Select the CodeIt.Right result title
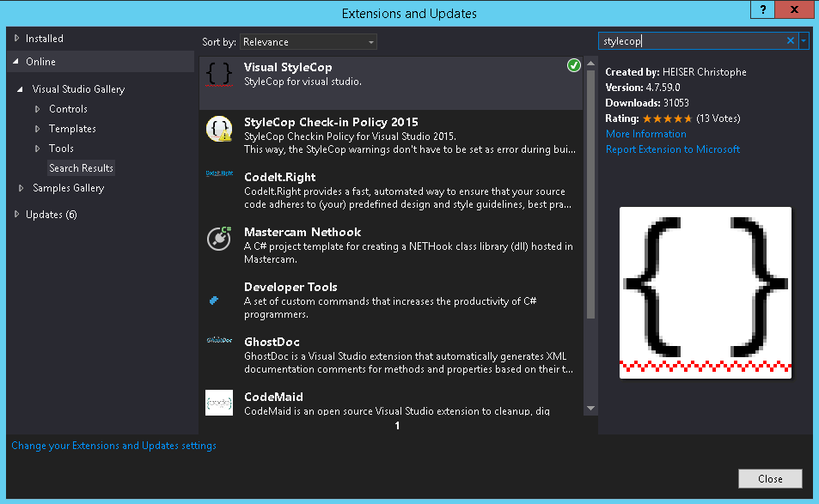This screenshot has width=819, height=504. [x=280, y=177]
